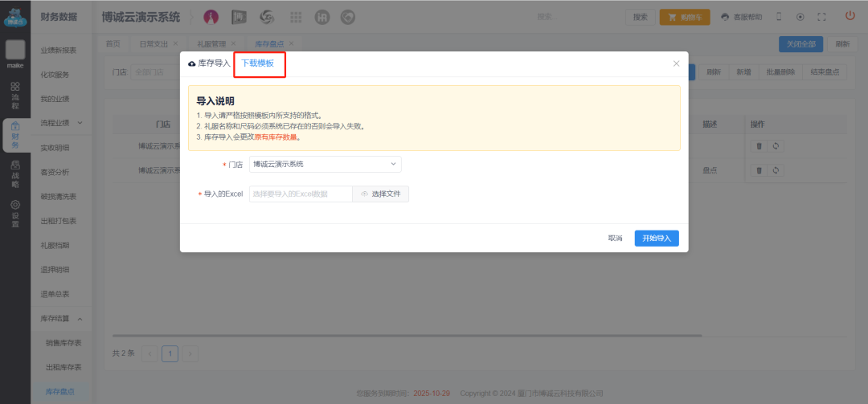Image resolution: width=868 pixels, height=404 pixels.
Task: Click 刷新 beside 关闭全部
Action: point(842,43)
